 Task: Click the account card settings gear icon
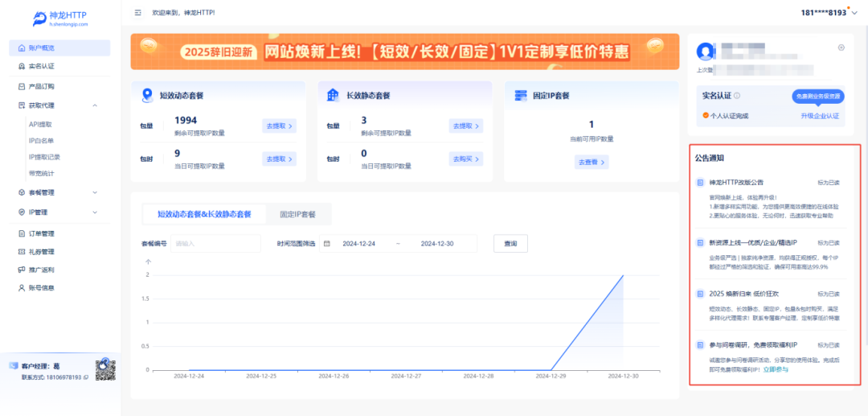[x=841, y=47]
